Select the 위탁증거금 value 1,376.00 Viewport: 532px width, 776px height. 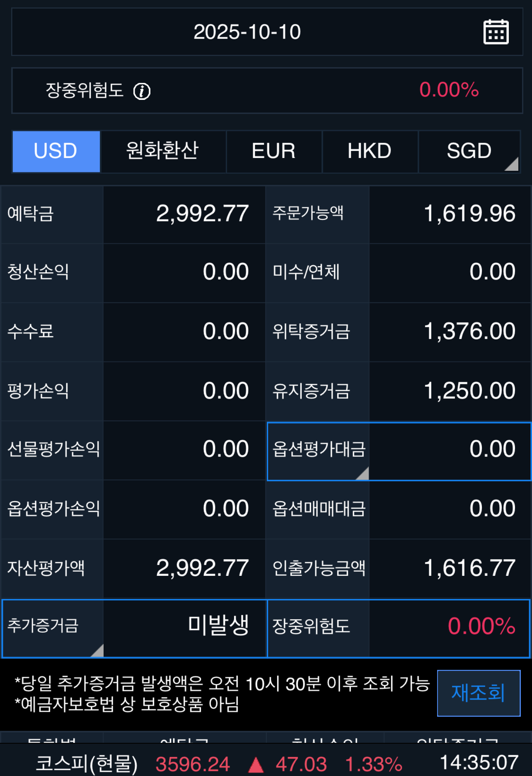pos(469,332)
